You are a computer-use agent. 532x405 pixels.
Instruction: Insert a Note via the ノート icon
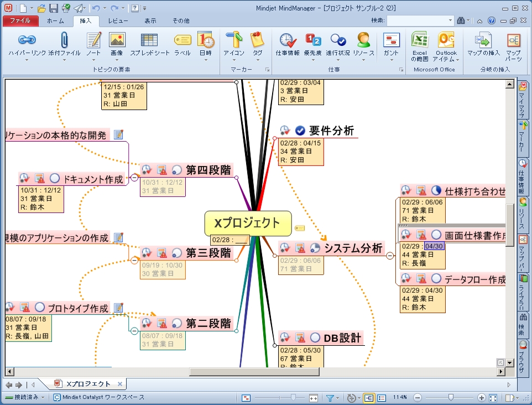coord(93,40)
